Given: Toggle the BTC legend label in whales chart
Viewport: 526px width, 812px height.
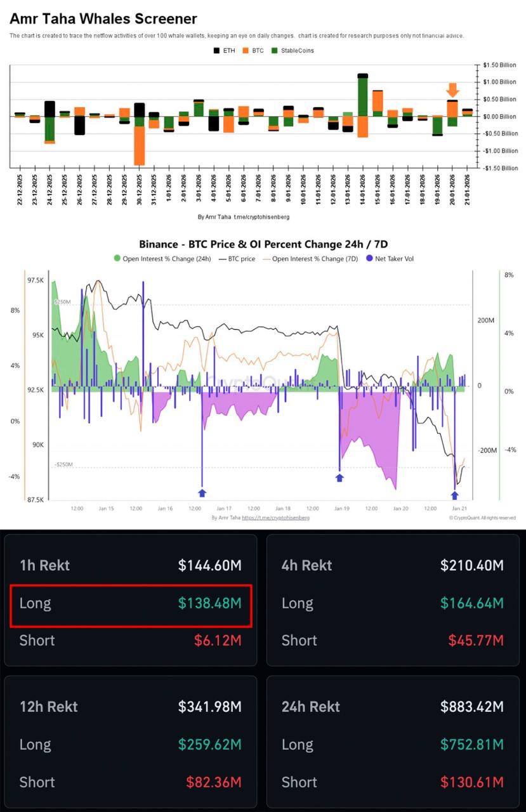Looking at the screenshot, I should [257, 50].
